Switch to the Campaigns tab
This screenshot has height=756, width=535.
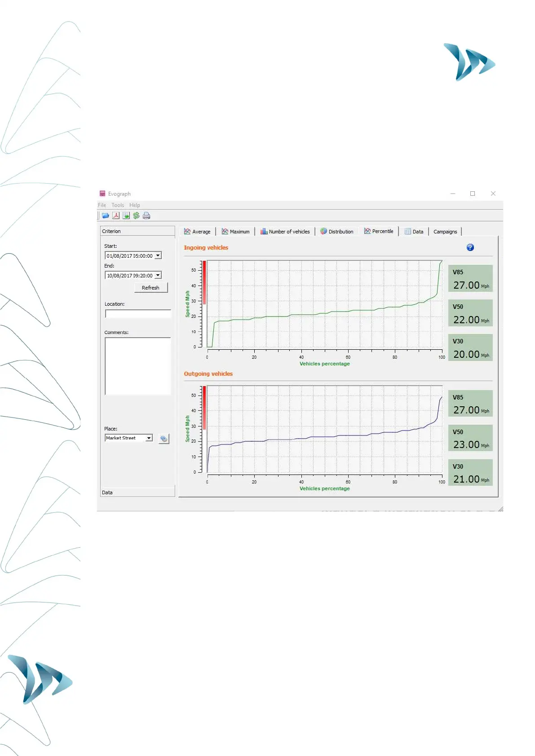click(445, 232)
